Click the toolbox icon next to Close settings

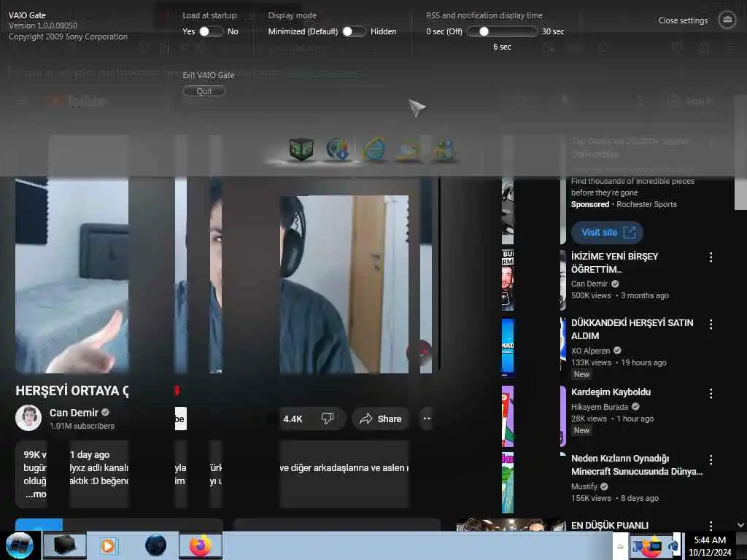point(727,20)
